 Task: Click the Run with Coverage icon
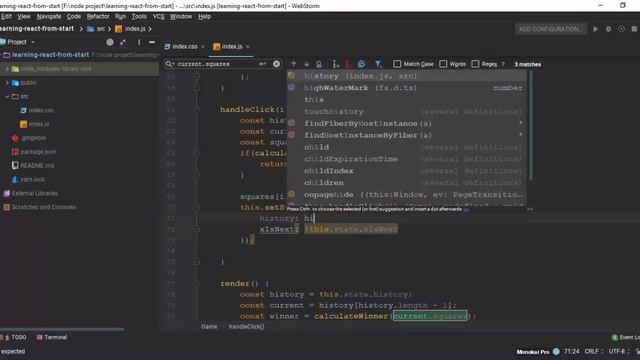point(621,29)
